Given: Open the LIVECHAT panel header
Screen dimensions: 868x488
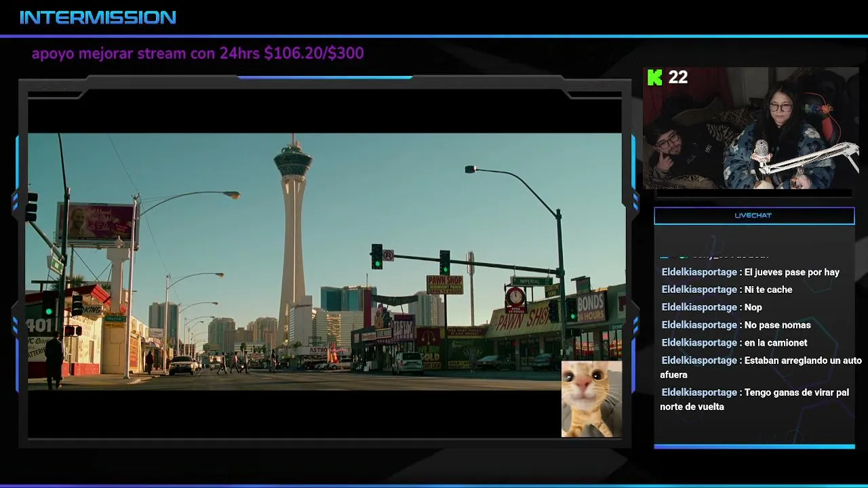Looking at the screenshot, I should pyautogui.click(x=754, y=216).
